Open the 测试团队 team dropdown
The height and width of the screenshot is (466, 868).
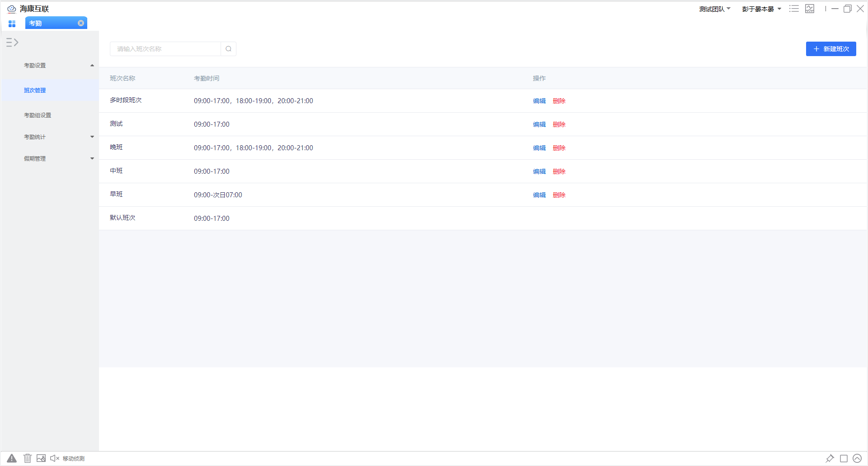[x=715, y=9]
